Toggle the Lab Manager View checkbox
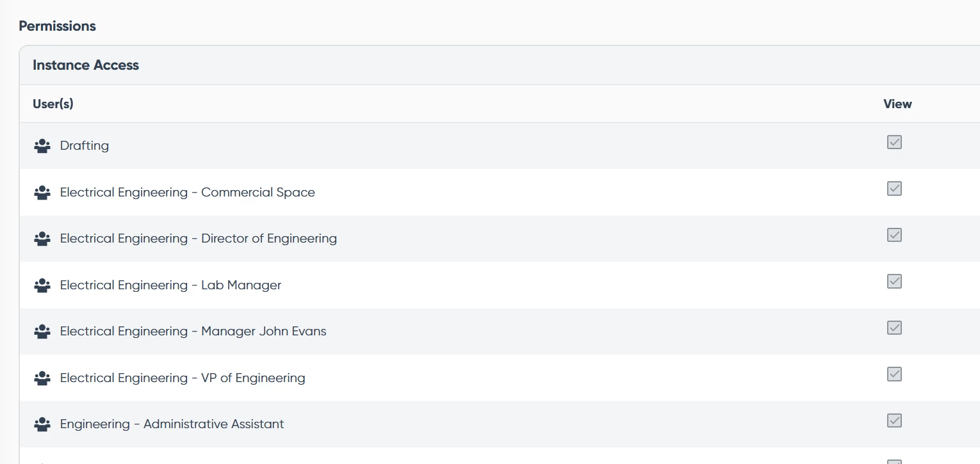This screenshot has width=980, height=464. pyautogui.click(x=894, y=282)
